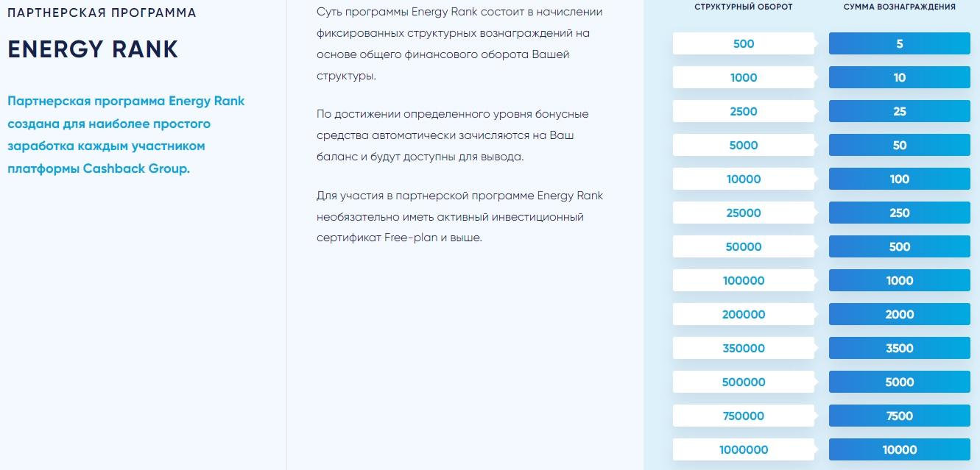
Task: Select the blue reward bar showing 25
Action: click(900, 111)
